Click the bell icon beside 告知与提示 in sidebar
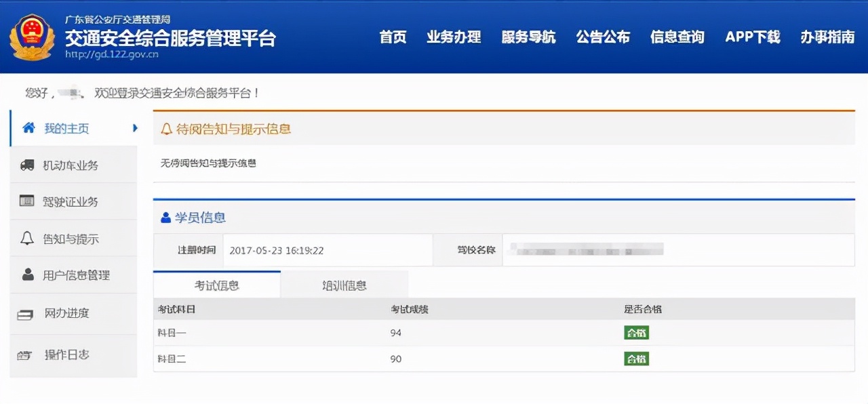The height and width of the screenshot is (404, 868). (27, 239)
